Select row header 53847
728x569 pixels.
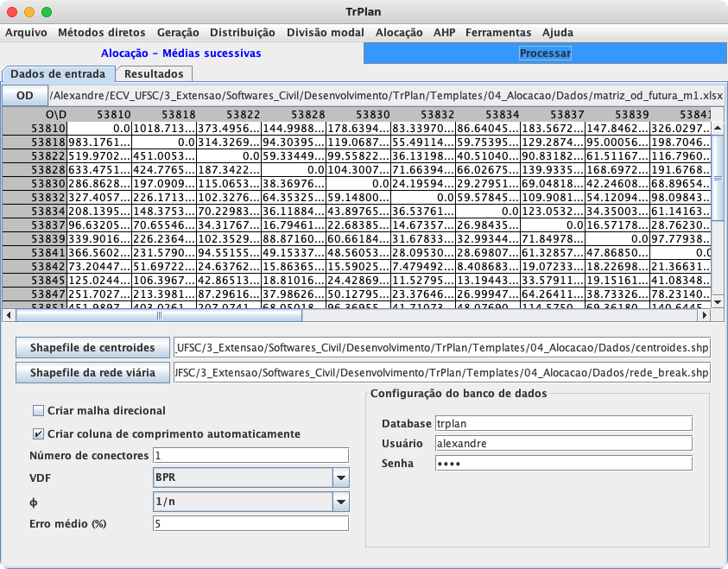point(35,294)
